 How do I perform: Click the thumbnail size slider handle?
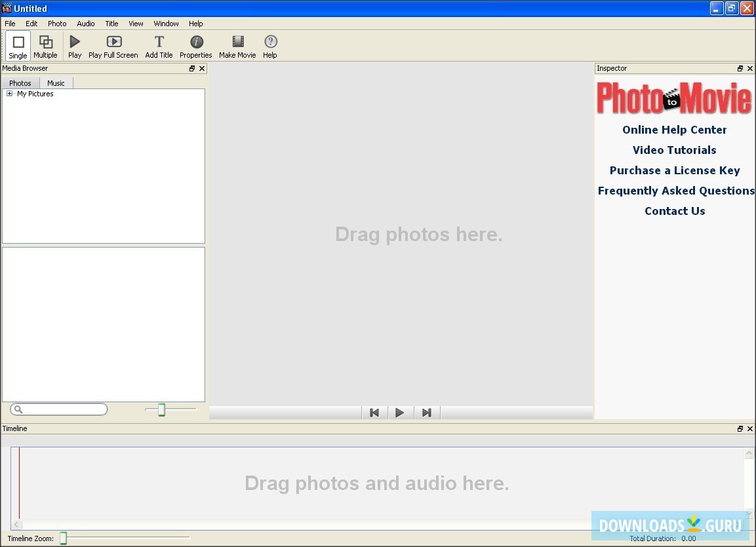(x=161, y=409)
